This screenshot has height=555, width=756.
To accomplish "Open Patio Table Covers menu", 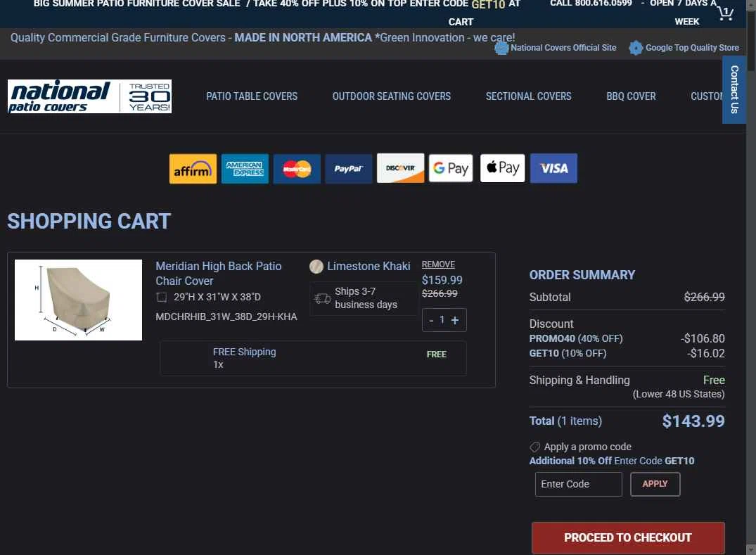I will 252,96.
